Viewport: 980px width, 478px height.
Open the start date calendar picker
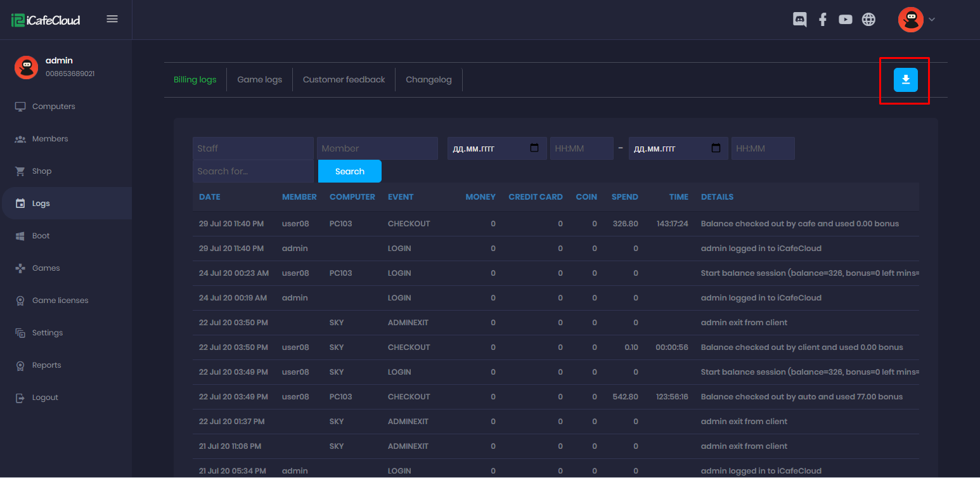534,148
